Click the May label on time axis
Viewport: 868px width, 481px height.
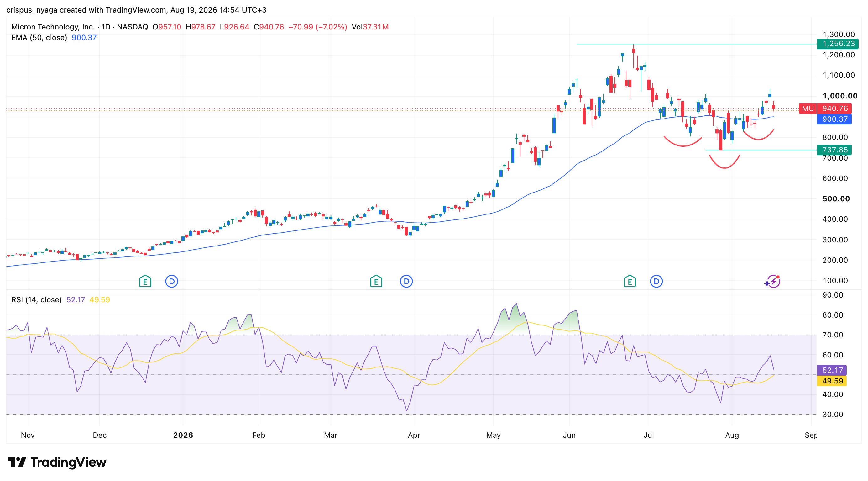tap(493, 435)
